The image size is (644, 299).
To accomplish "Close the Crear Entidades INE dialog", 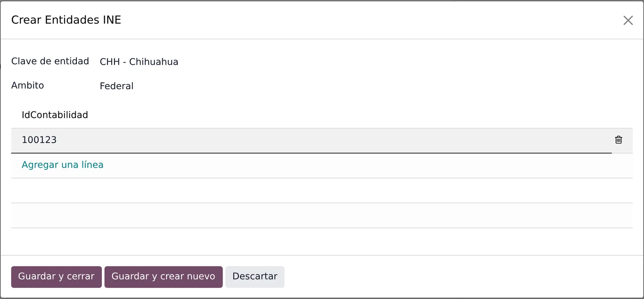I will point(628,20).
